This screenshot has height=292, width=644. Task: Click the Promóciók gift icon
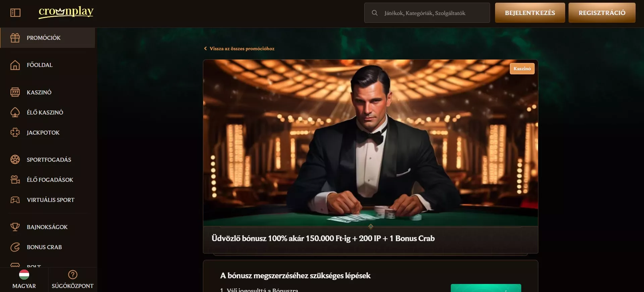(x=15, y=38)
